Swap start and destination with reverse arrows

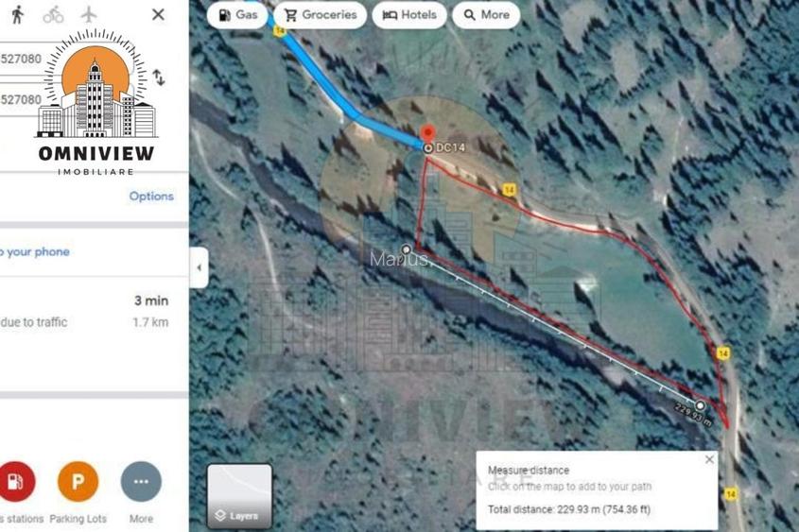click(x=159, y=77)
